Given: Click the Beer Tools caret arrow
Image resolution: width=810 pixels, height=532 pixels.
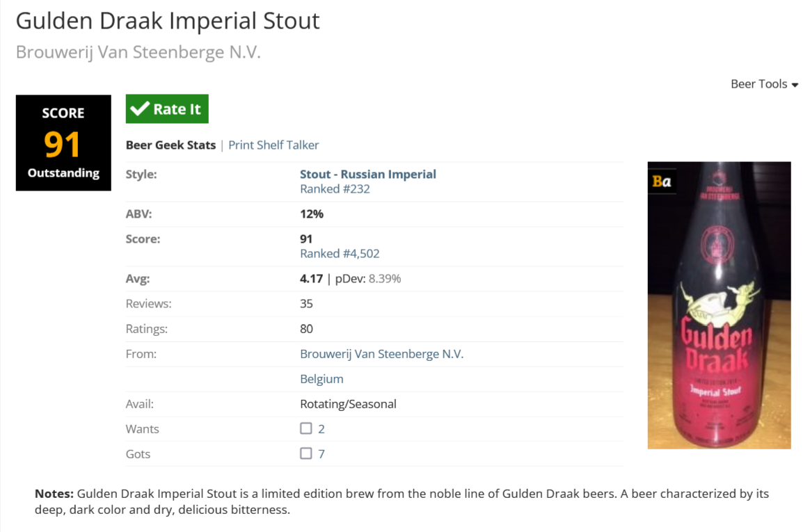Looking at the screenshot, I should coord(795,85).
